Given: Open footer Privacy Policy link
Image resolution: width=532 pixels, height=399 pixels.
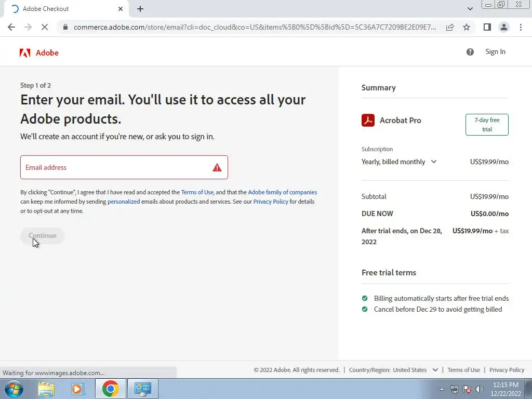Looking at the screenshot, I should (x=507, y=370).
